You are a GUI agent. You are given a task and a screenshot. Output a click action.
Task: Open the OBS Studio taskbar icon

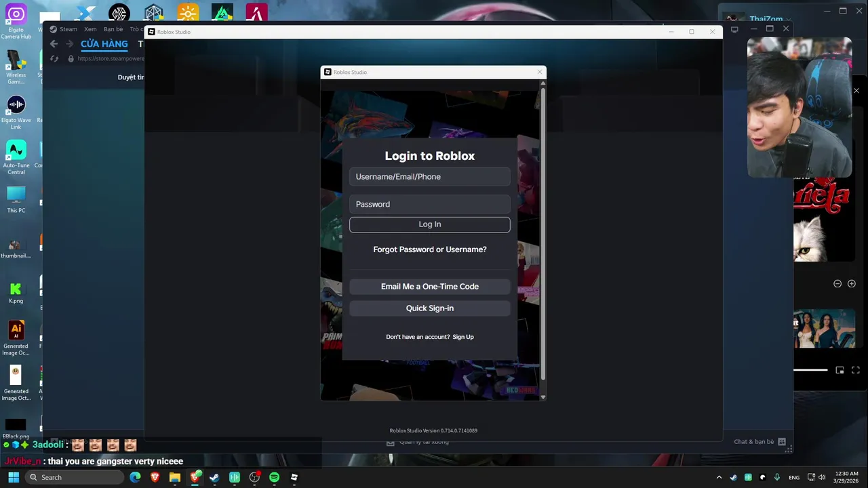click(x=254, y=477)
